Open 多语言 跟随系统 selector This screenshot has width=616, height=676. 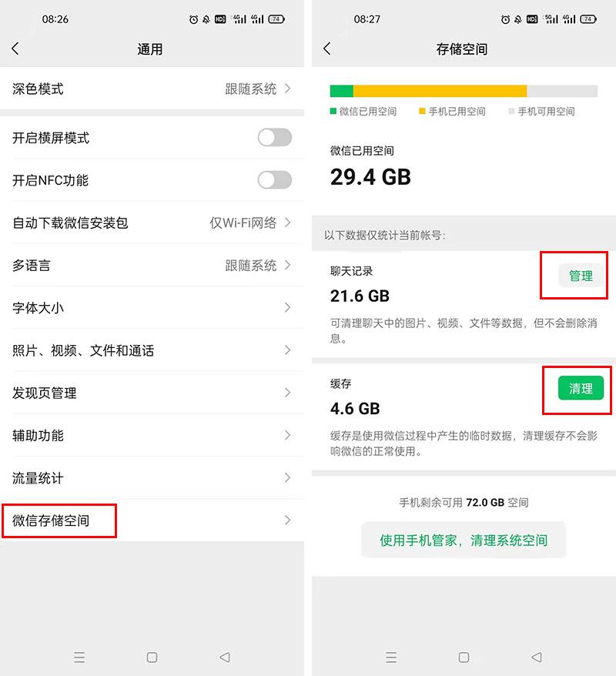tap(257, 266)
